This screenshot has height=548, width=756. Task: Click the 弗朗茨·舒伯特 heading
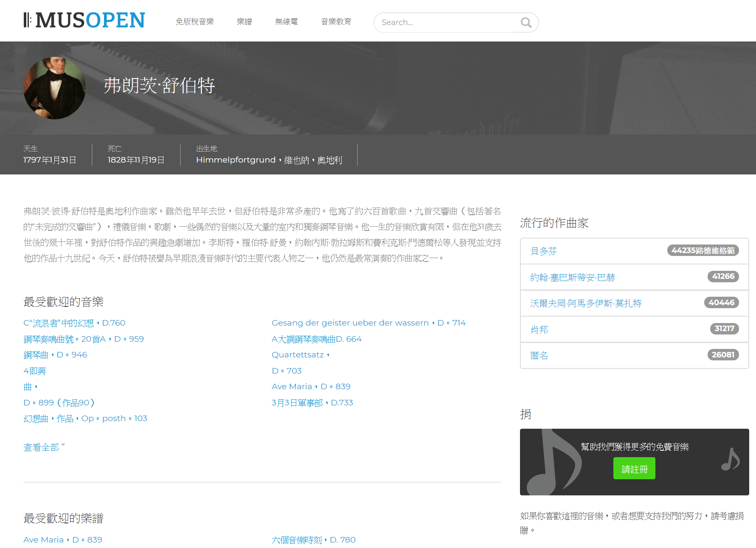(x=159, y=85)
